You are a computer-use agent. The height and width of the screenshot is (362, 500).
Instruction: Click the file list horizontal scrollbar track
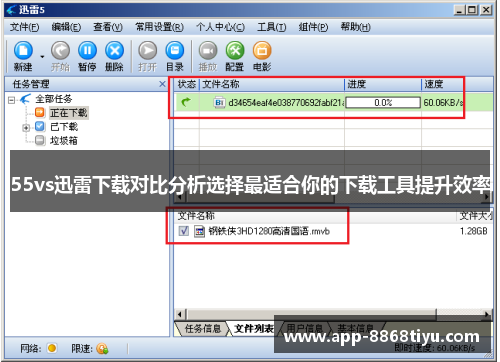coord(459,314)
